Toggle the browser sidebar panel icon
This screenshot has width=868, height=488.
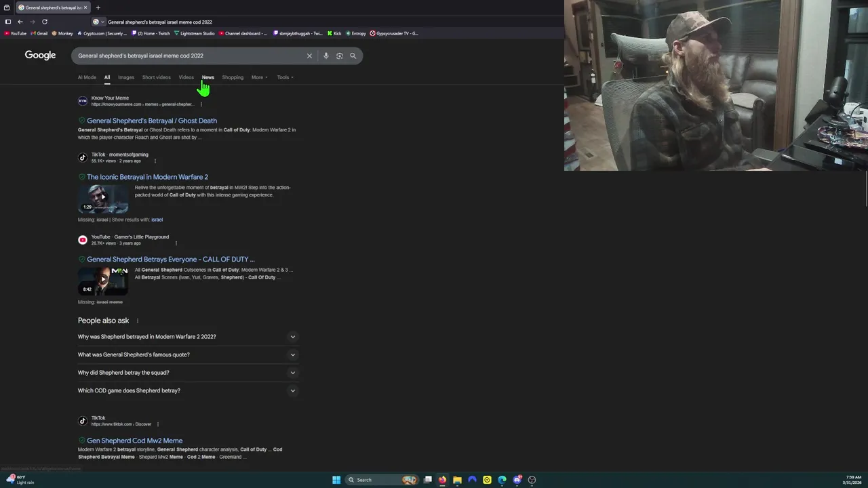[x=8, y=22]
